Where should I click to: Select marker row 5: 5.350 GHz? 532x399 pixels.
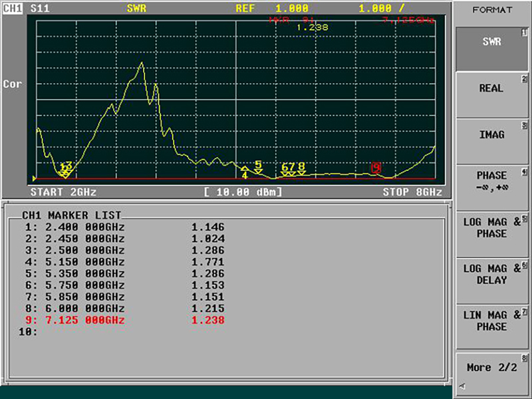point(124,273)
